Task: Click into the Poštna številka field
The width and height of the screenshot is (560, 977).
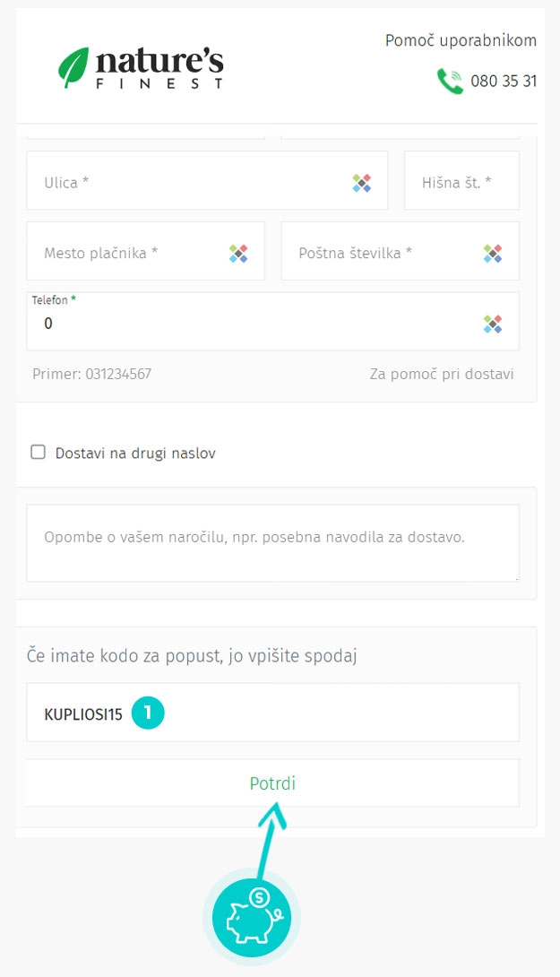Action: (376, 254)
